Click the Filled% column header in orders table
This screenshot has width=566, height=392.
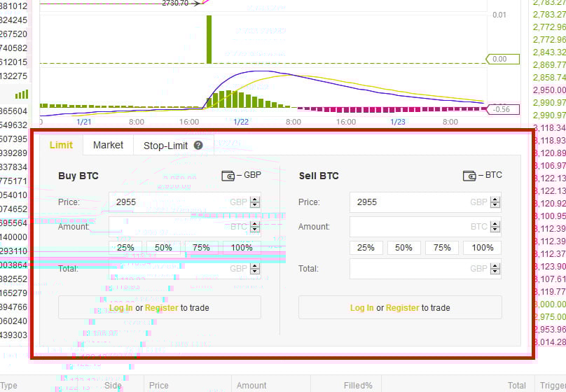[x=358, y=386]
